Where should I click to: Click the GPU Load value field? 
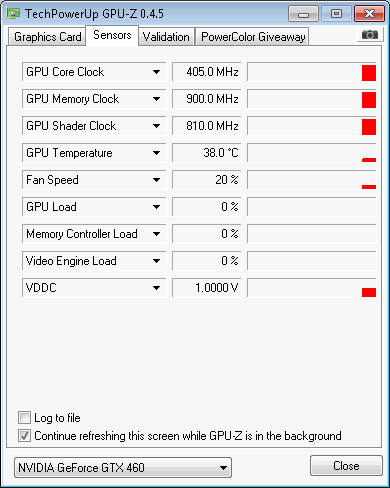(x=206, y=207)
